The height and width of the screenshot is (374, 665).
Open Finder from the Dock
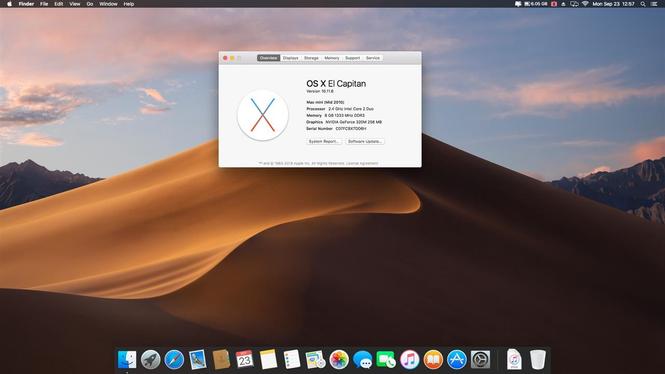[x=127, y=360]
